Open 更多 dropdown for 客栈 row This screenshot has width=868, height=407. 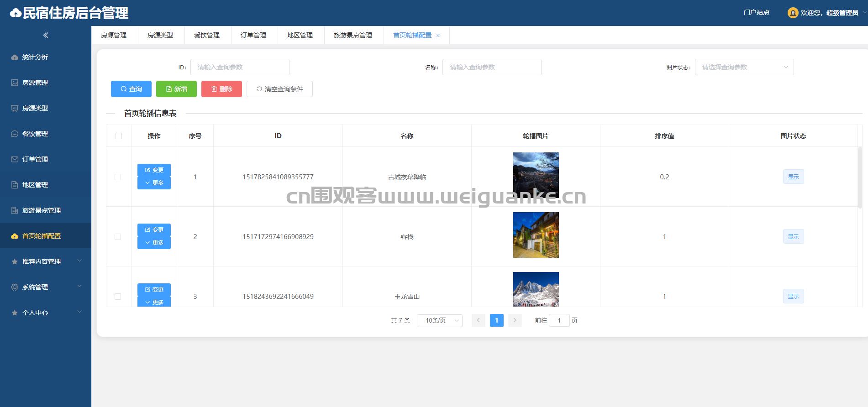pyautogui.click(x=154, y=243)
